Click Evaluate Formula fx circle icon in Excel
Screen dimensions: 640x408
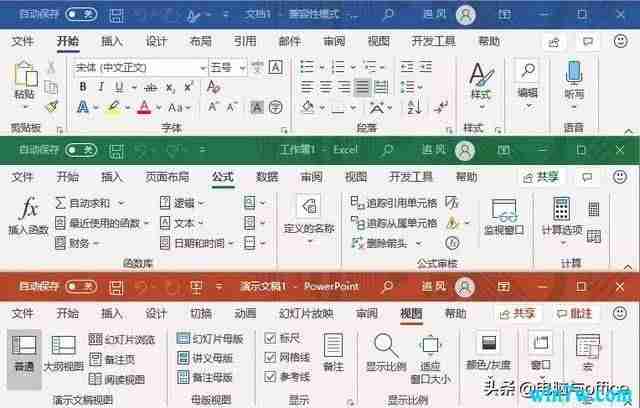point(452,243)
